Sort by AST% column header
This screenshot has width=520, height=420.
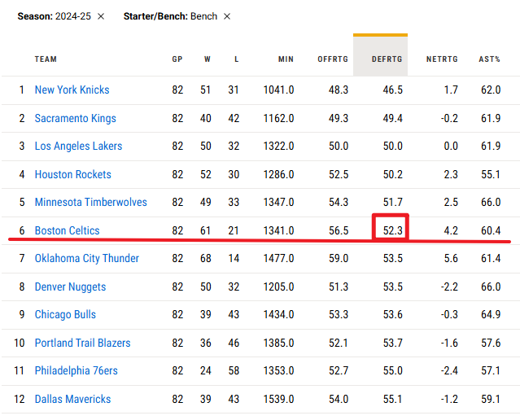click(x=489, y=59)
